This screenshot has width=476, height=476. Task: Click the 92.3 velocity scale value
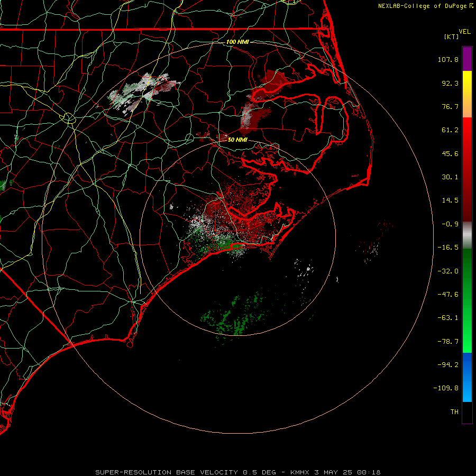coord(450,83)
